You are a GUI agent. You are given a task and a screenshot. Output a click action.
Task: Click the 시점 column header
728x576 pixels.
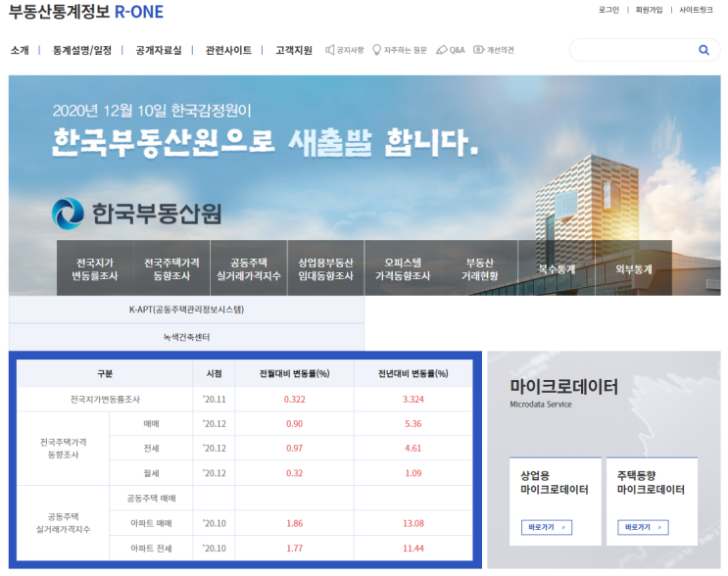tap(214, 373)
